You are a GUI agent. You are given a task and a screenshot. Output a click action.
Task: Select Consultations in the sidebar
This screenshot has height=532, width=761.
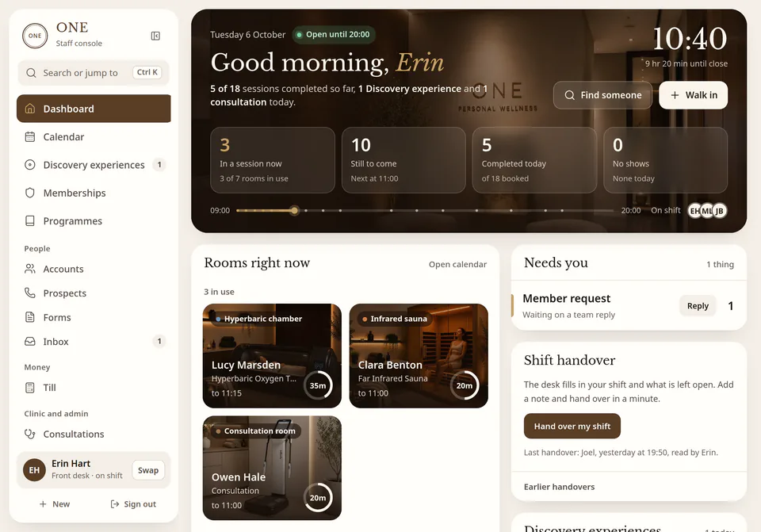(94, 434)
